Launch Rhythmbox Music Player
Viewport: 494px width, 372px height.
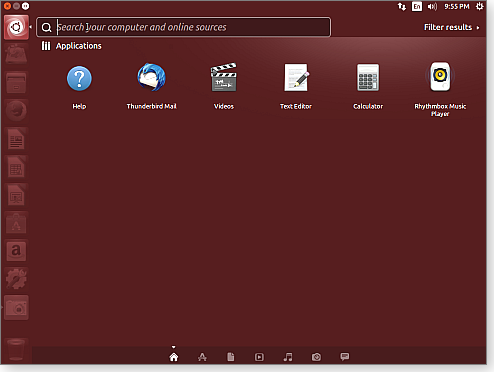click(x=440, y=77)
